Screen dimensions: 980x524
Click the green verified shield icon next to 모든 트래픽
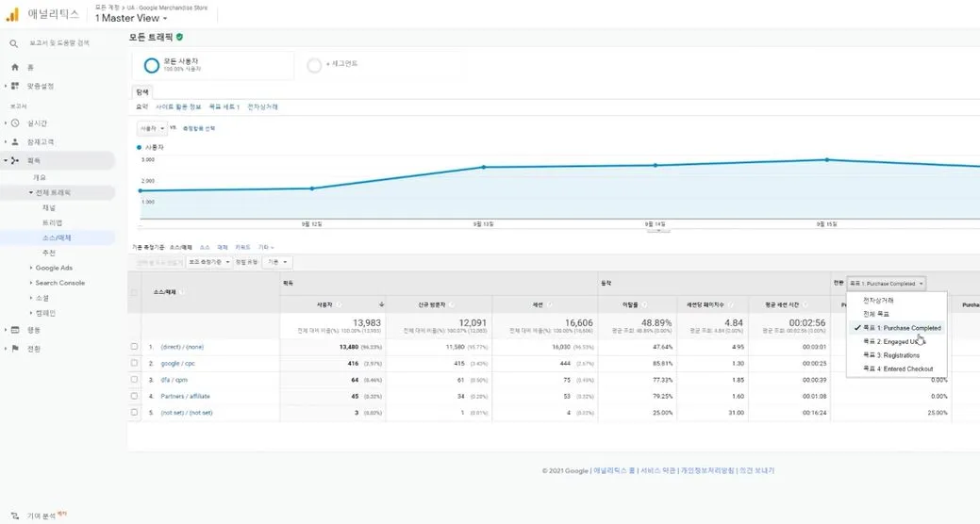point(179,38)
